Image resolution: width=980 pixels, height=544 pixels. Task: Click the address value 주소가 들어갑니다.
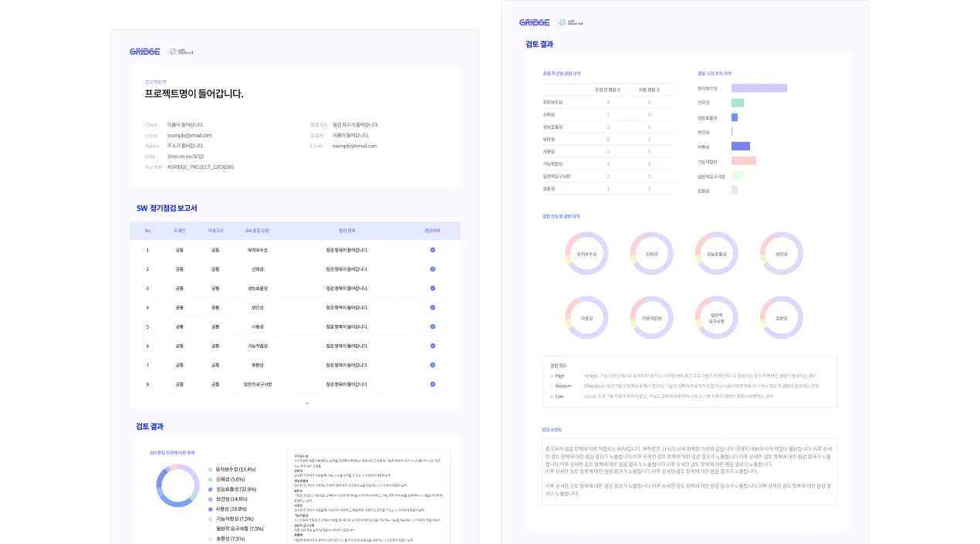tap(185, 146)
